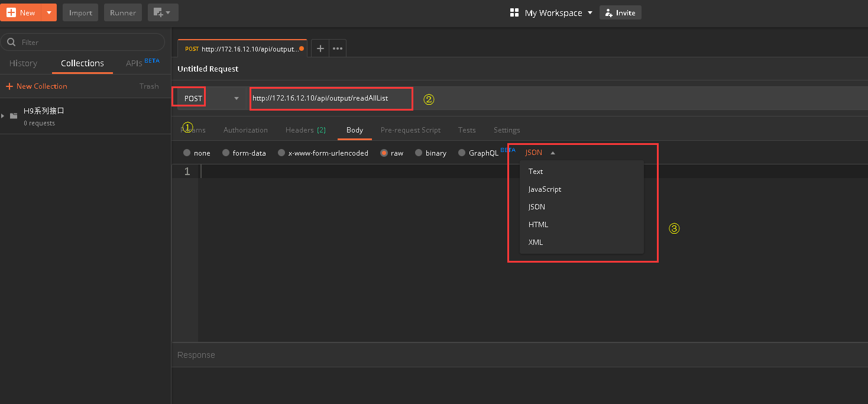The height and width of the screenshot is (404, 868).
Task: Click the workspace grid icon
Action: point(514,12)
